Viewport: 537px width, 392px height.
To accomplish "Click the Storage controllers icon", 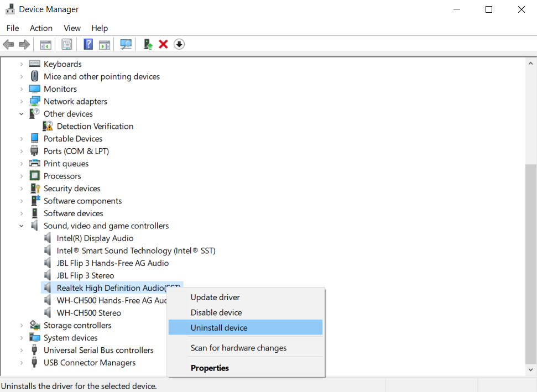I will tap(35, 325).
